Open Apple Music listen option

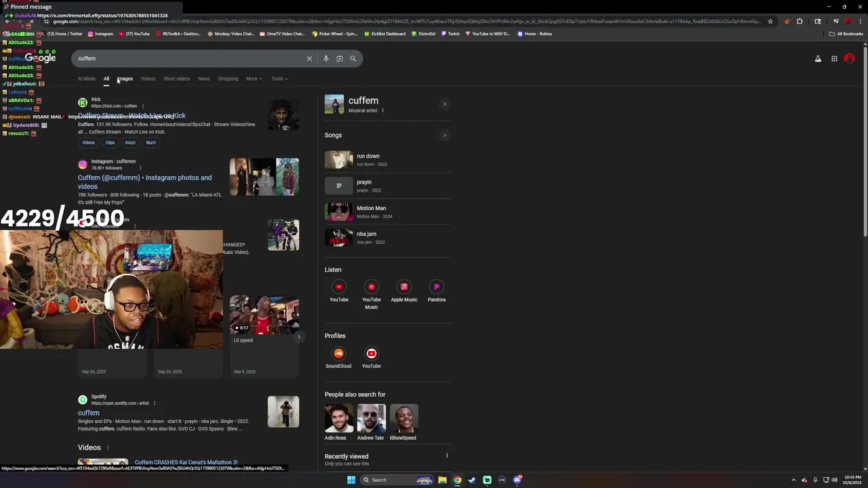click(x=404, y=291)
